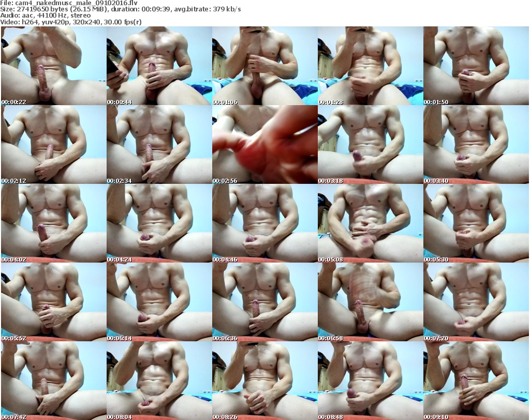Open the frame stamped 00:02:56

coord(264,144)
